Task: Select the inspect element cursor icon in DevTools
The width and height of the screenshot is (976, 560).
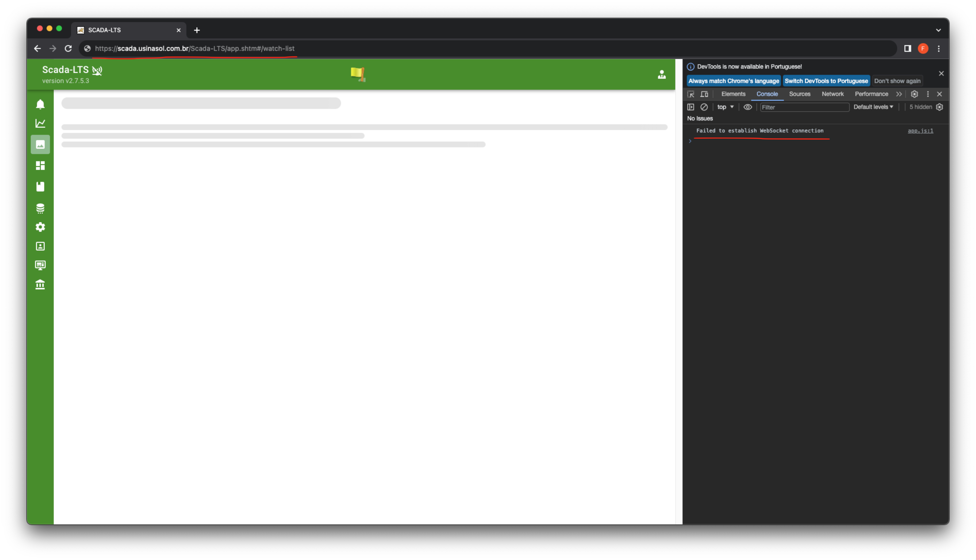Action: tap(690, 94)
